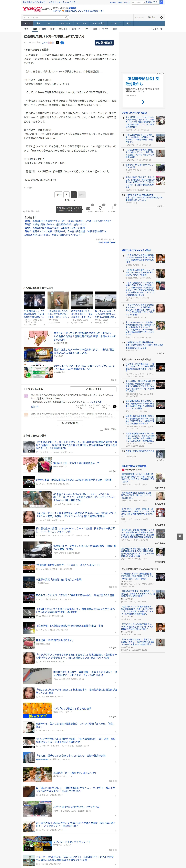The width and height of the screenshot is (186, 868).
Task: Click the keyword search input field
Action: tap(44, 18)
